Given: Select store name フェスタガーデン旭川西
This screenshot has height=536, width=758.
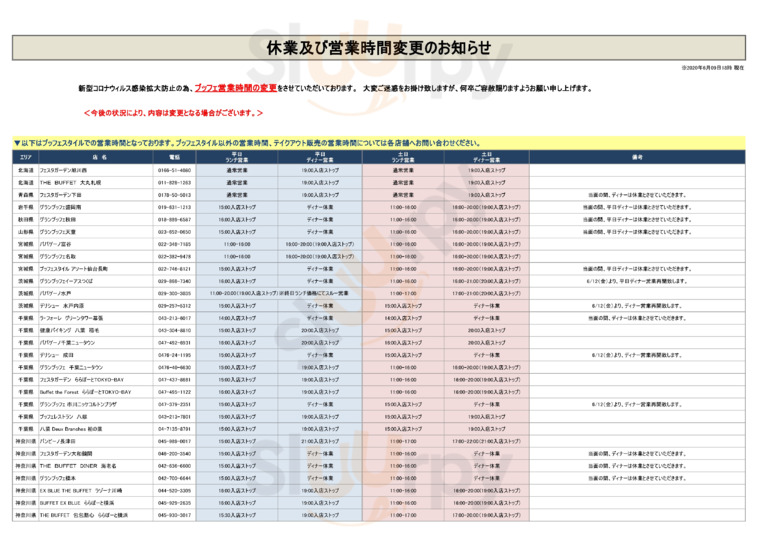Looking at the screenshot, I should coord(63,171).
